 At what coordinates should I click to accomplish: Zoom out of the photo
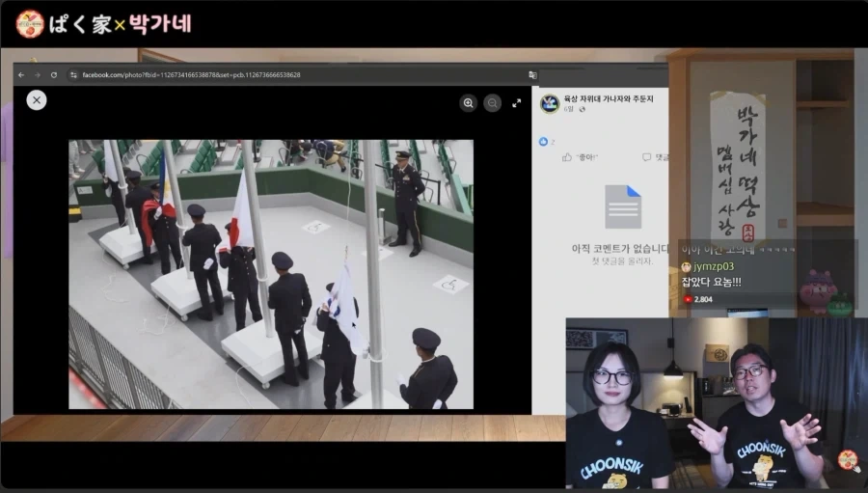point(492,103)
